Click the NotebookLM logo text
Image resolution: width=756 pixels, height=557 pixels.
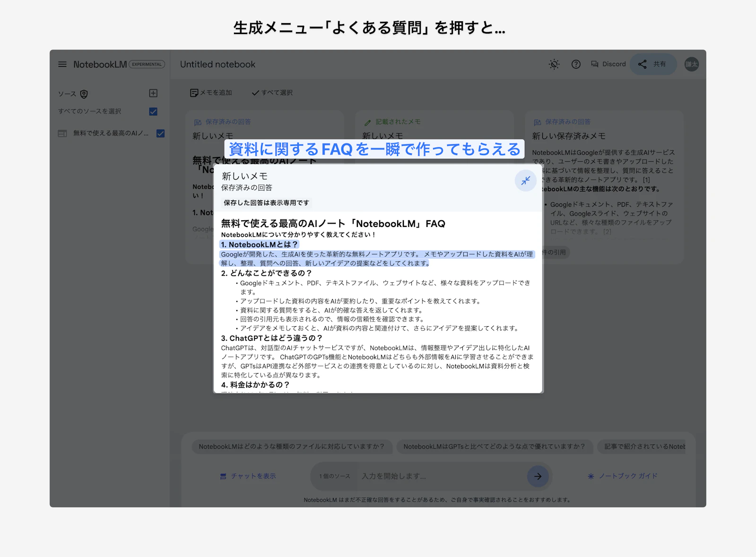pos(100,64)
